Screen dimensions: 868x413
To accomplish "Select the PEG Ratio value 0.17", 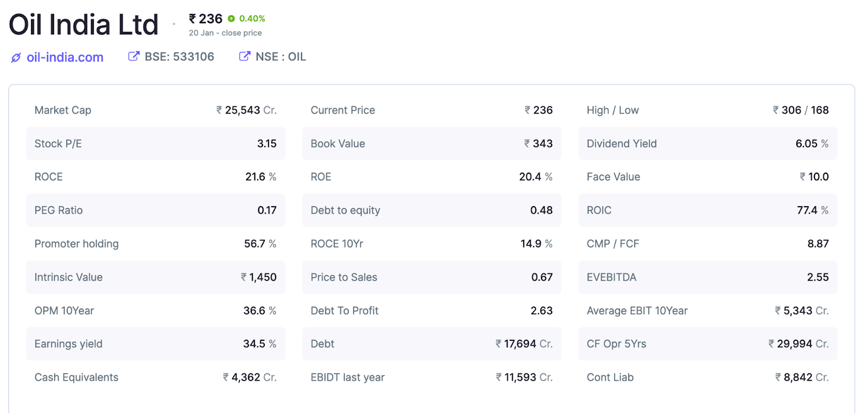I will [x=267, y=211].
